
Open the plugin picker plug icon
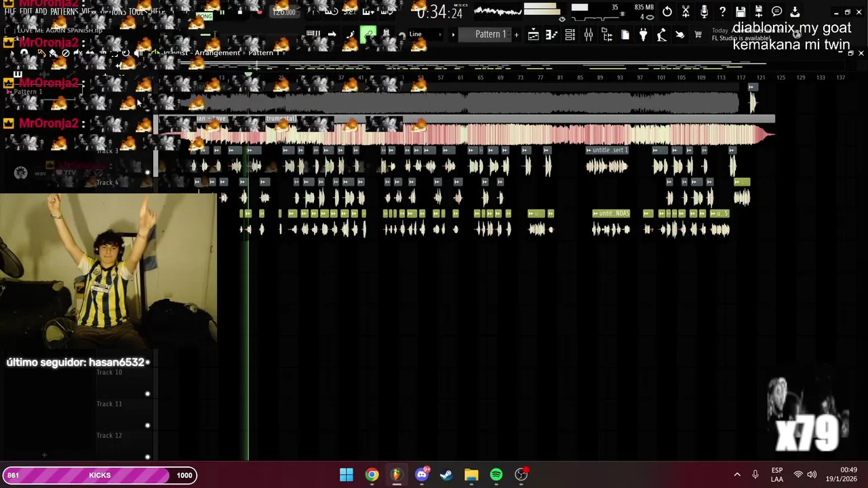coord(644,35)
